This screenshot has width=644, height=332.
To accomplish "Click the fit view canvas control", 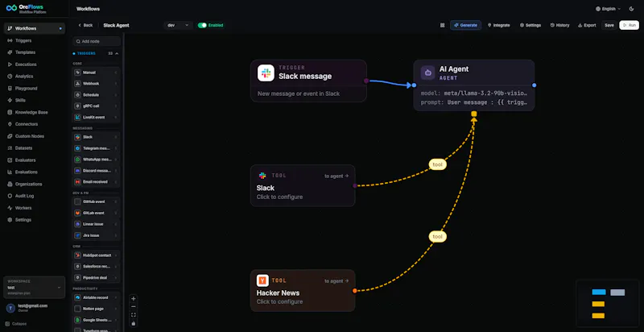I will point(133,315).
